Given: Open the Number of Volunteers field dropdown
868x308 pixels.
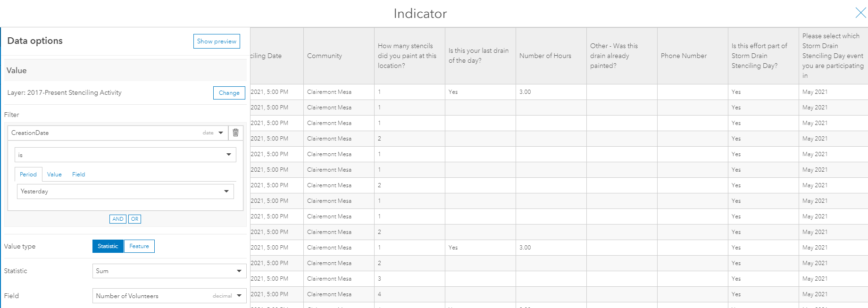Looking at the screenshot, I should 169,296.
